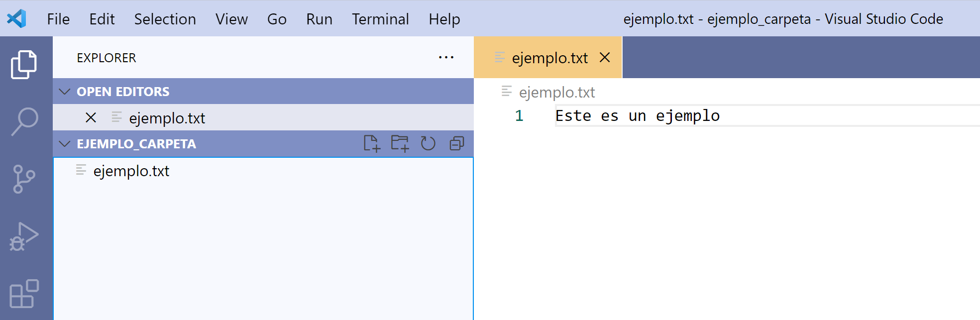Open the Search view icon
980x320 pixels.
pos(24,121)
